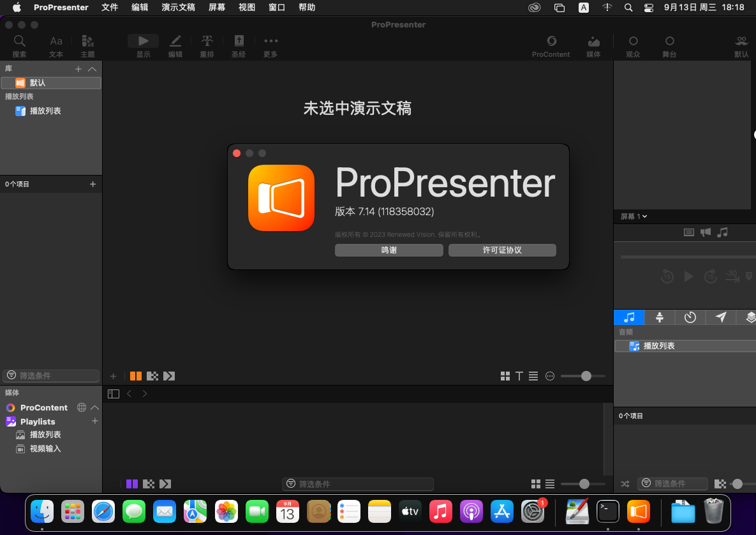Open the 主题 themes tool
This screenshot has height=535, width=756.
point(87,46)
